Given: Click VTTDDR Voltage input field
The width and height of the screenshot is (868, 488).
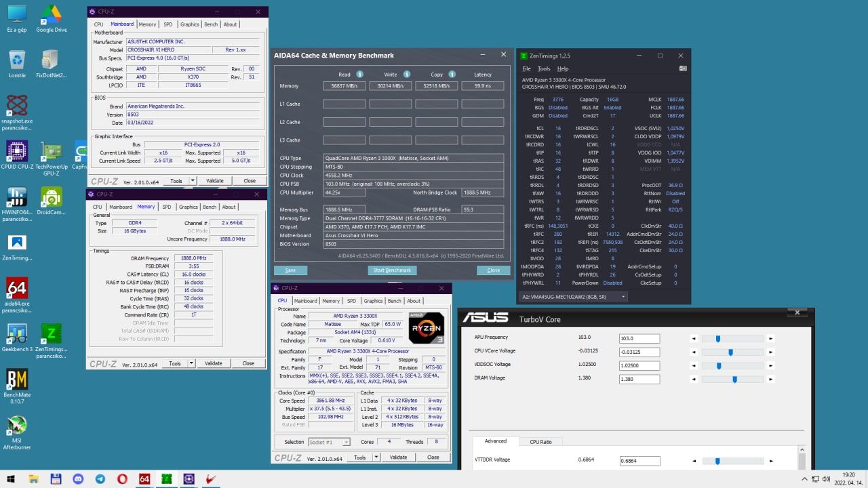Looking at the screenshot, I should click(639, 461).
